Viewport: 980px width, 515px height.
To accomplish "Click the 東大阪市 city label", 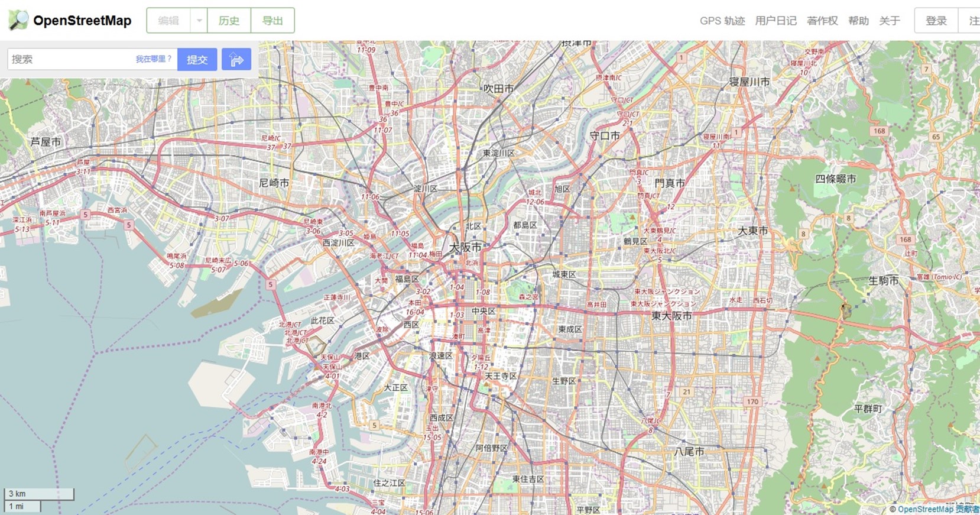I will [x=671, y=316].
